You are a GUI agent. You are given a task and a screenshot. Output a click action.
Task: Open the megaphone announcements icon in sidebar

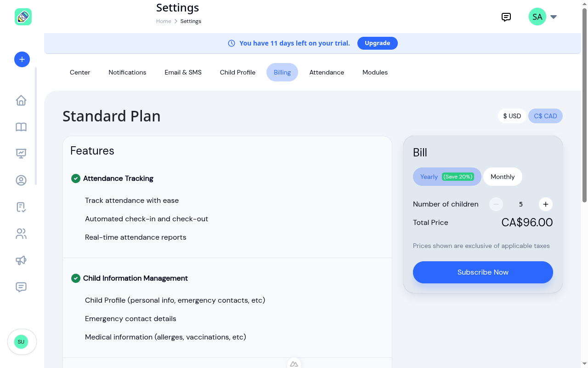(21, 260)
